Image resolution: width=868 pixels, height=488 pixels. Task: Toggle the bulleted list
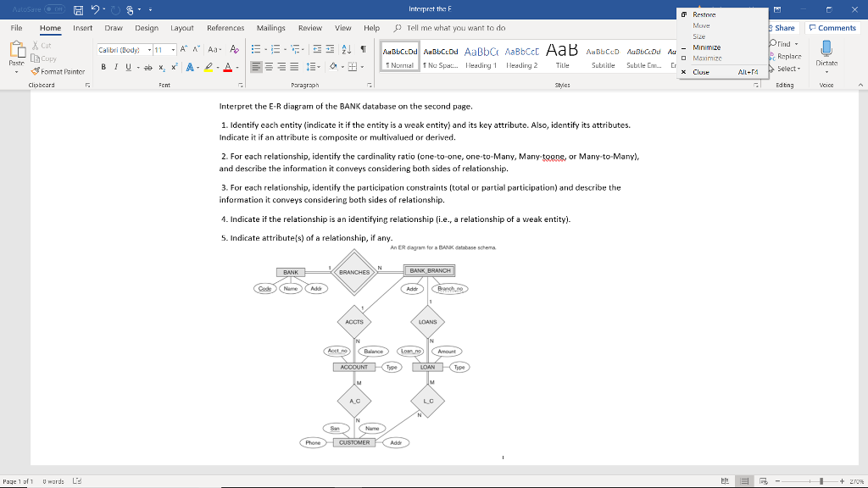254,50
